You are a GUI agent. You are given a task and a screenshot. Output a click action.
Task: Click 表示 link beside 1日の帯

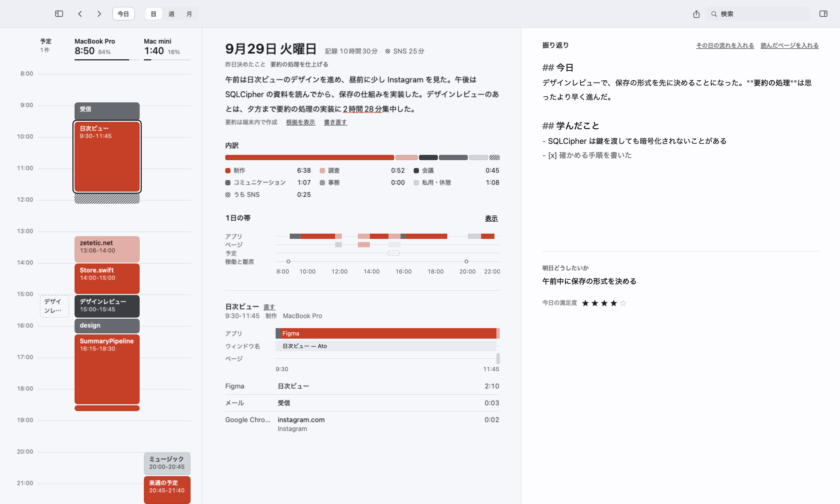pos(491,218)
